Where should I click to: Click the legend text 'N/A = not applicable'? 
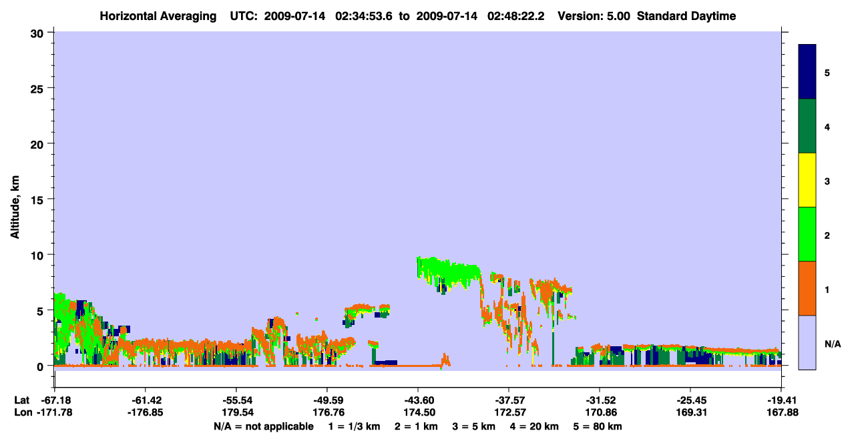coord(263,426)
